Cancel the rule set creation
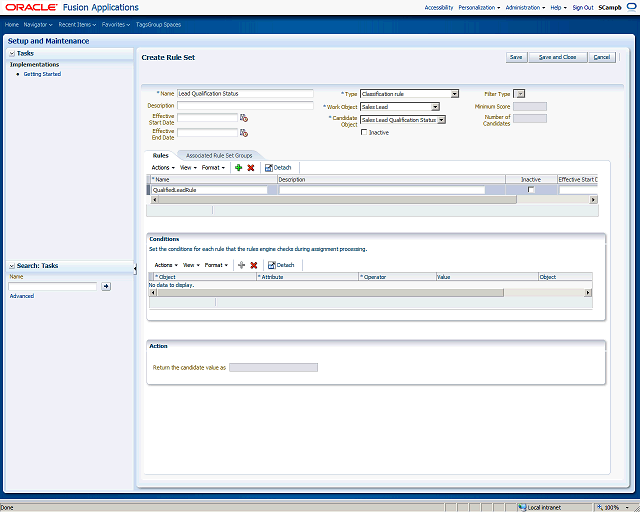This screenshot has width=640, height=512. [602, 57]
